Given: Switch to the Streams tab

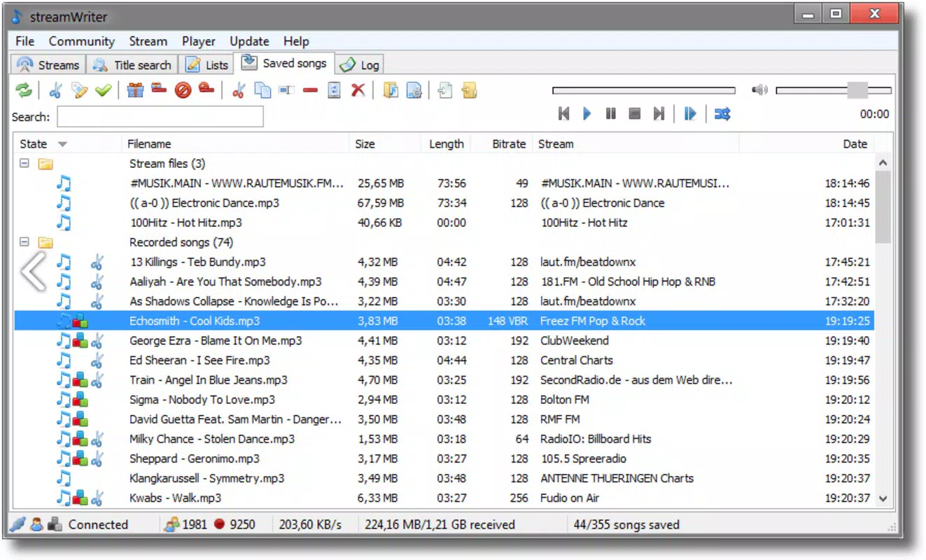Looking at the screenshot, I should [x=48, y=65].
